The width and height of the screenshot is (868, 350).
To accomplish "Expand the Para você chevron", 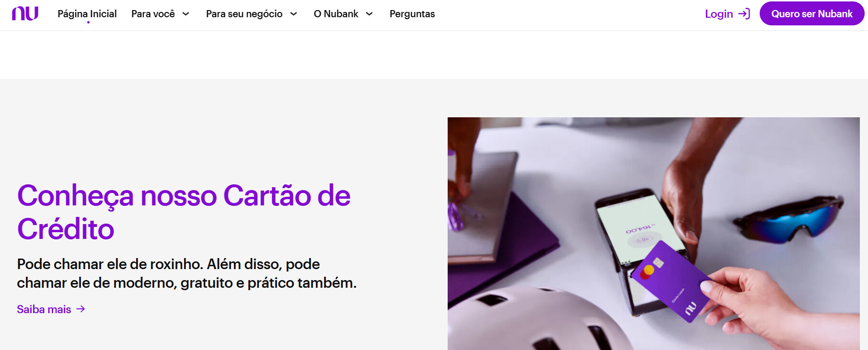I will tap(186, 14).
